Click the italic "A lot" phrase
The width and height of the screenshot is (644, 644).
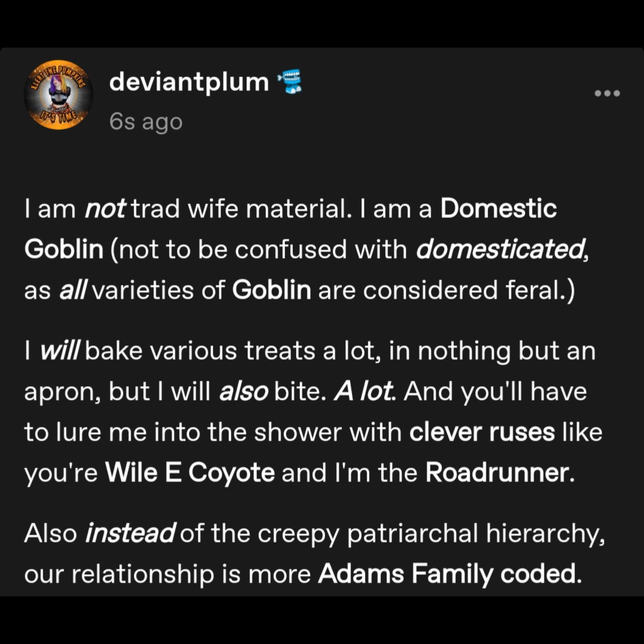364,391
